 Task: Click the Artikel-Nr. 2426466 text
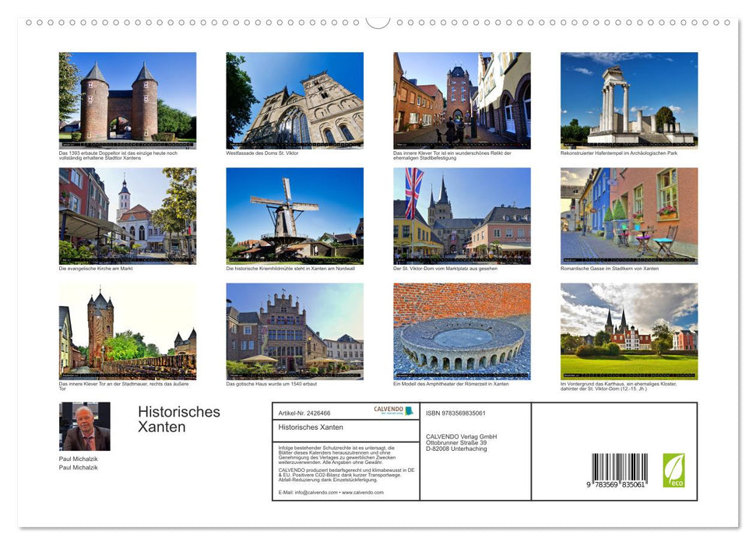click(304, 413)
